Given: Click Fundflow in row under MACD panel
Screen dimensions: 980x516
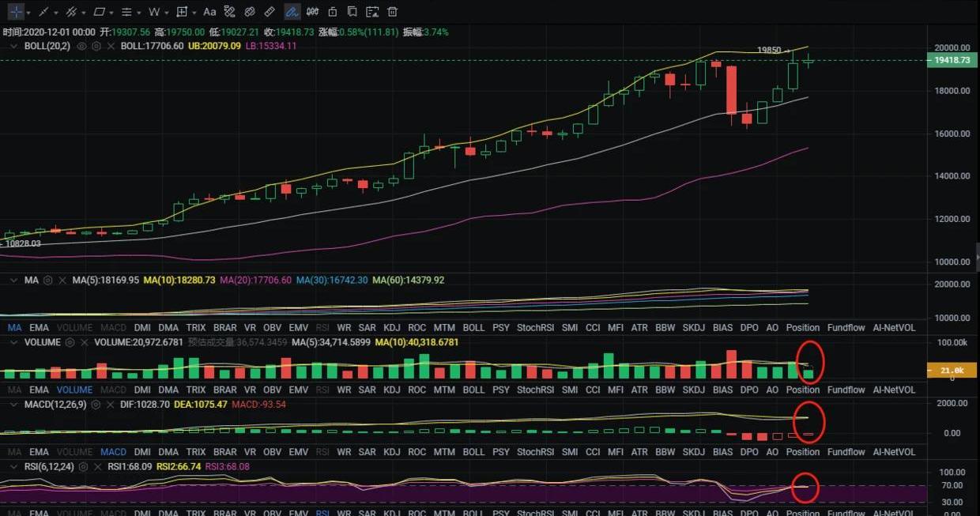Looking at the screenshot, I should (x=846, y=452).
